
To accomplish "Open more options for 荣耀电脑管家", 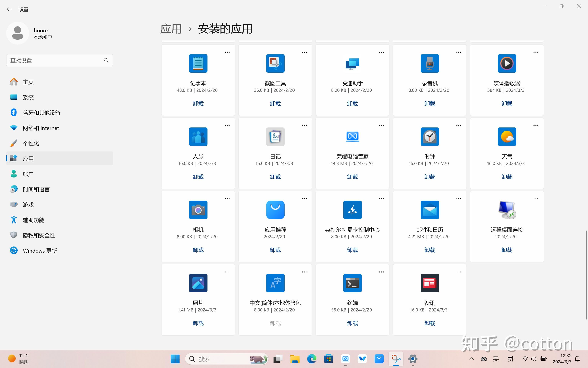I will (381, 126).
